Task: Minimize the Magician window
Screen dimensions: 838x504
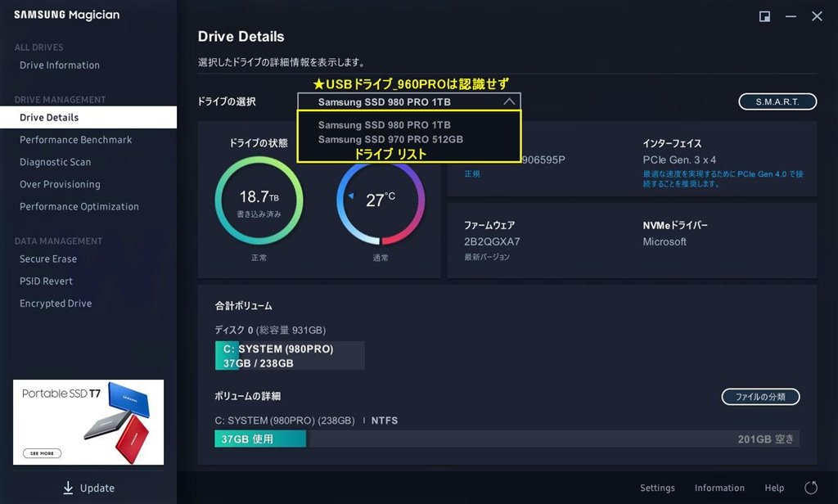Action: coord(791,16)
